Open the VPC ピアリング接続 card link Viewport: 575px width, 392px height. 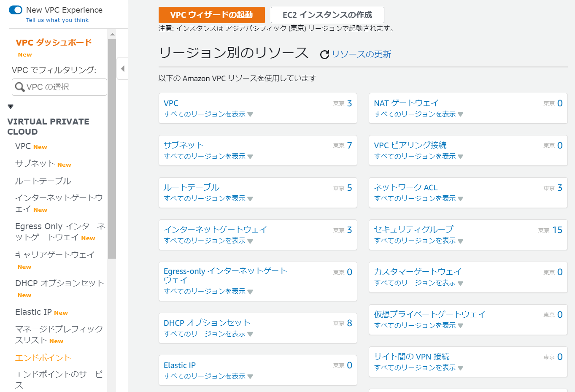click(410, 145)
